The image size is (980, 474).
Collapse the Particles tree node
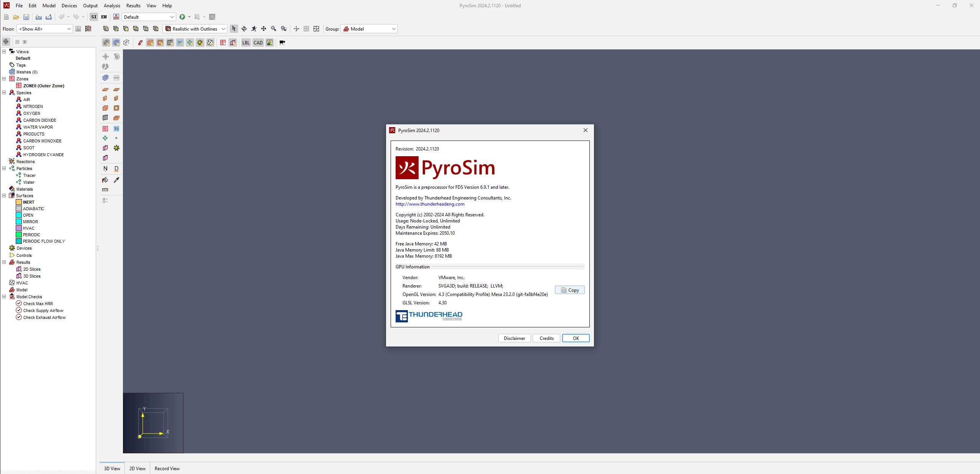click(4, 168)
